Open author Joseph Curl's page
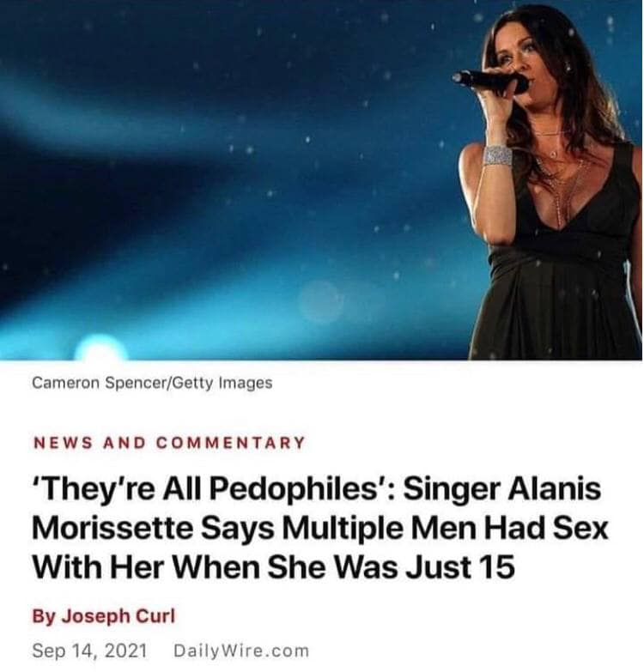This screenshot has width=644, height=672. (104, 616)
